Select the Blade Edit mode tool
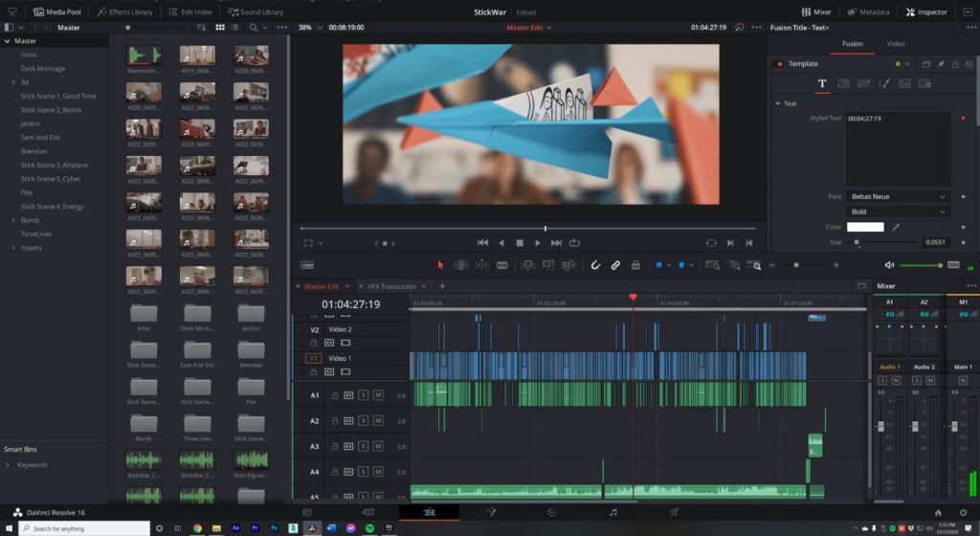Screen dimensions: 980x536 coord(501,265)
